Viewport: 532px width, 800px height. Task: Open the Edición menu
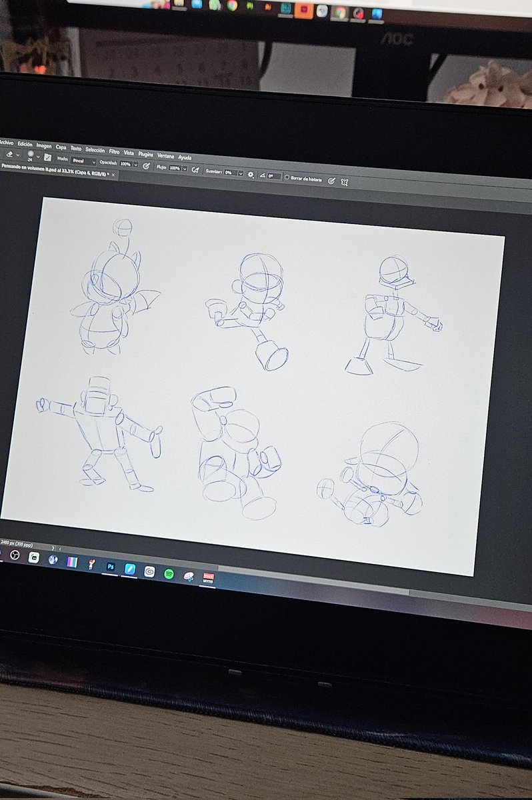tap(25, 144)
